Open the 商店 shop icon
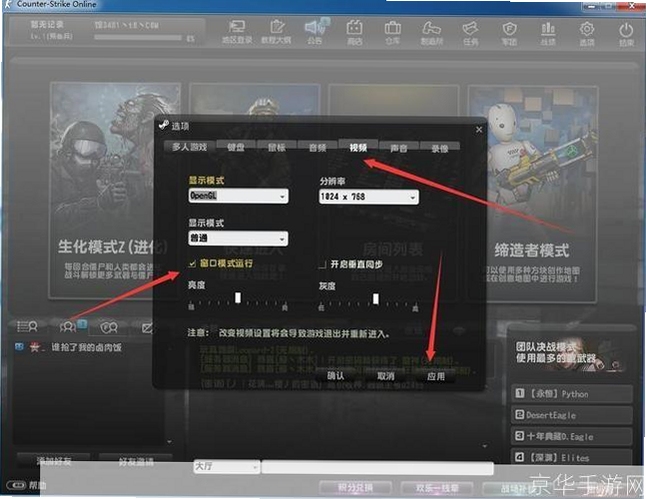Image resolution: width=646 pixels, height=499 pixels. (354, 32)
